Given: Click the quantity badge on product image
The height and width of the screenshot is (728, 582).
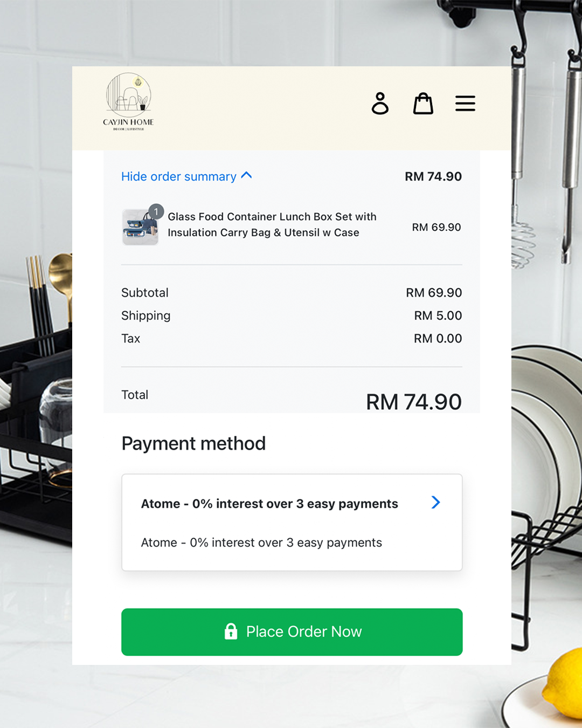Looking at the screenshot, I should click(156, 211).
